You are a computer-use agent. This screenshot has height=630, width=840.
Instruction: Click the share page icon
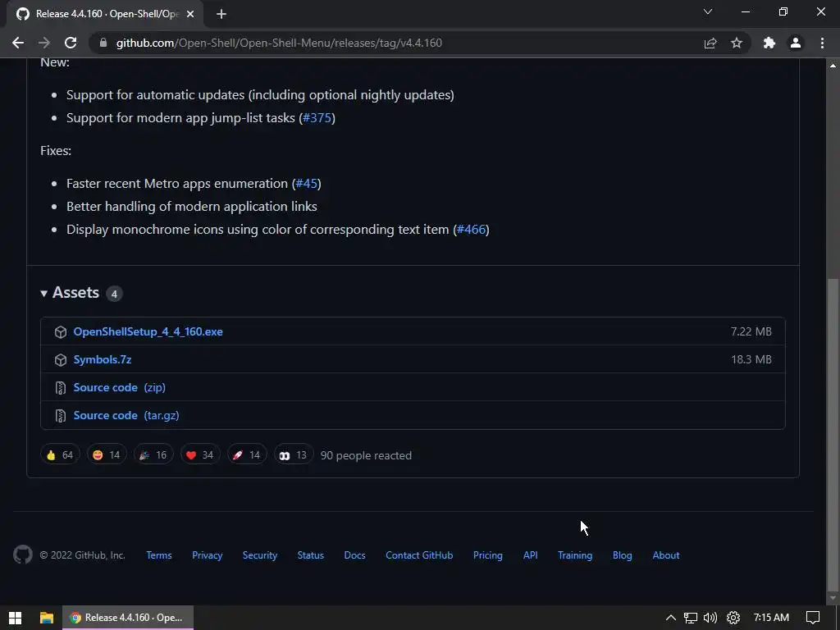[710, 43]
